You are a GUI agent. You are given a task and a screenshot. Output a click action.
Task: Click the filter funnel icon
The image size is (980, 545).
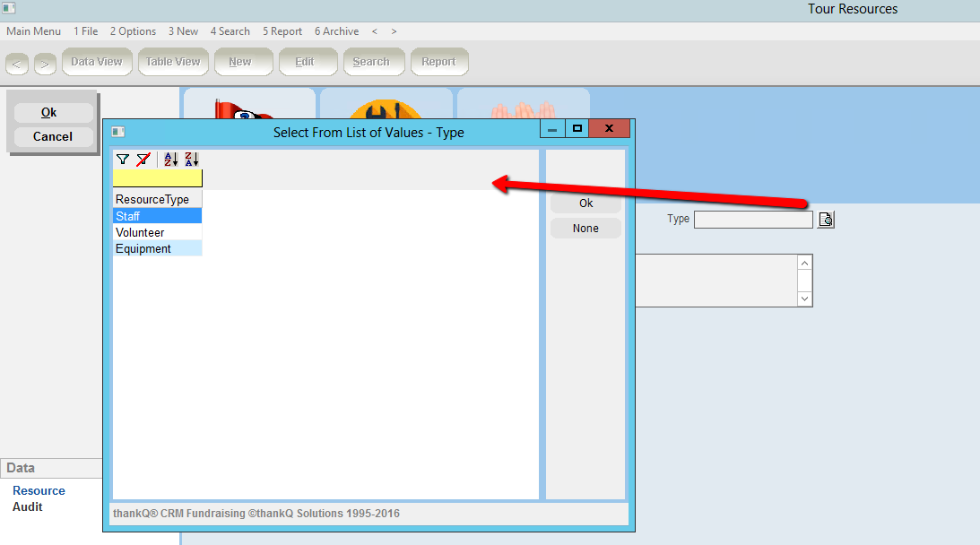[x=122, y=160]
